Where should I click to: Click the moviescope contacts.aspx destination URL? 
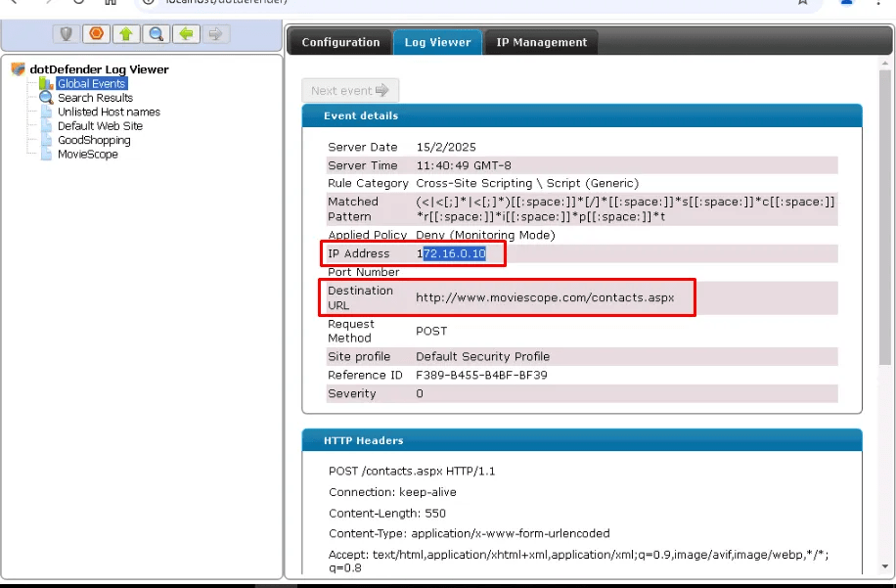click(545, 297)
